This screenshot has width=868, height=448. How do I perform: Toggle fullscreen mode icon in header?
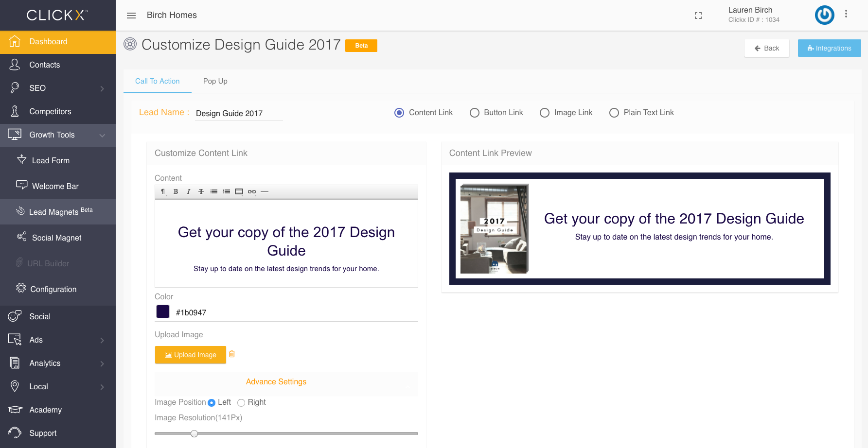[x=698, y=16]
